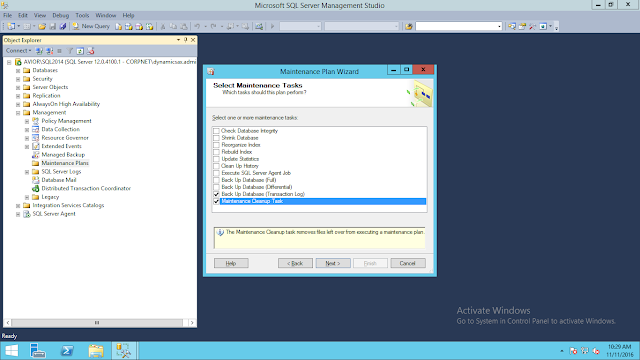This screenshot has height=360, width=640.
Task: Tick Execute SQL Server Agent Job checkbox
Action: click(216, 173)
